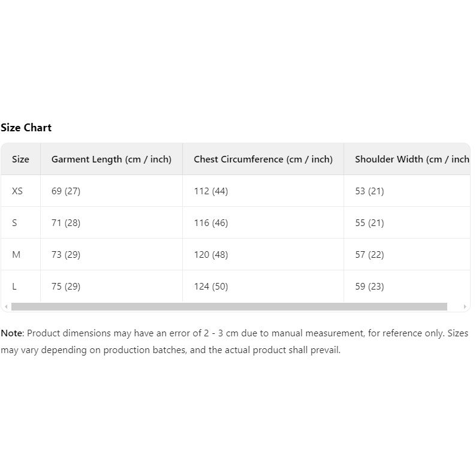Image resolution: width=476 pixels, height=476 pixels.
Task: Click the Shoulder Width column header
Action: tap(411, 159)
